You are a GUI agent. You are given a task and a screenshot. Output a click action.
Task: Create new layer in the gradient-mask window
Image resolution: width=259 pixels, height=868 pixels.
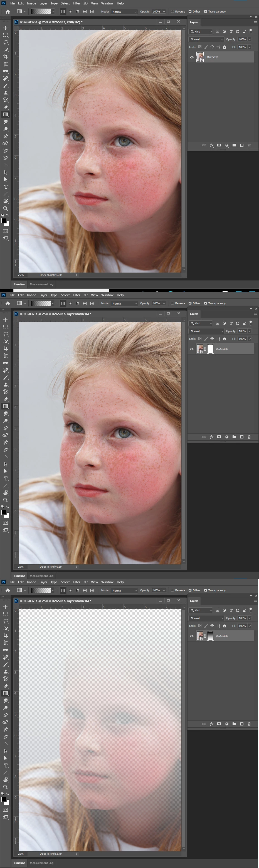(242, 724)
